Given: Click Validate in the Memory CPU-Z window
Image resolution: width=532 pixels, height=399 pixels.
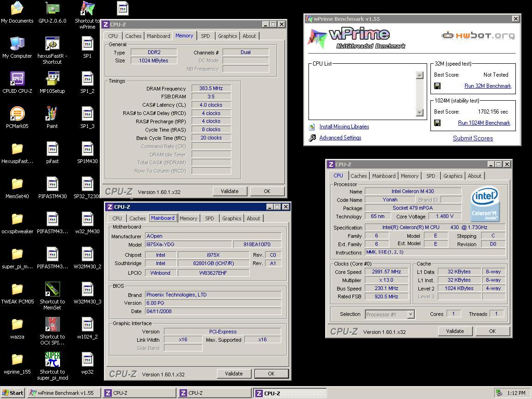Looking at the screenshot, I should tap(230, 191).
